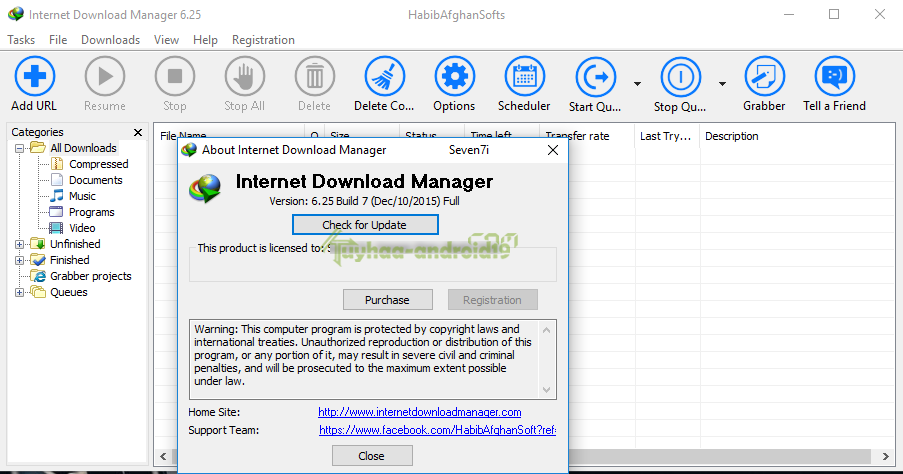Click the Delete trash icon
Screen dimensions: 903x474
pos(314,75)
